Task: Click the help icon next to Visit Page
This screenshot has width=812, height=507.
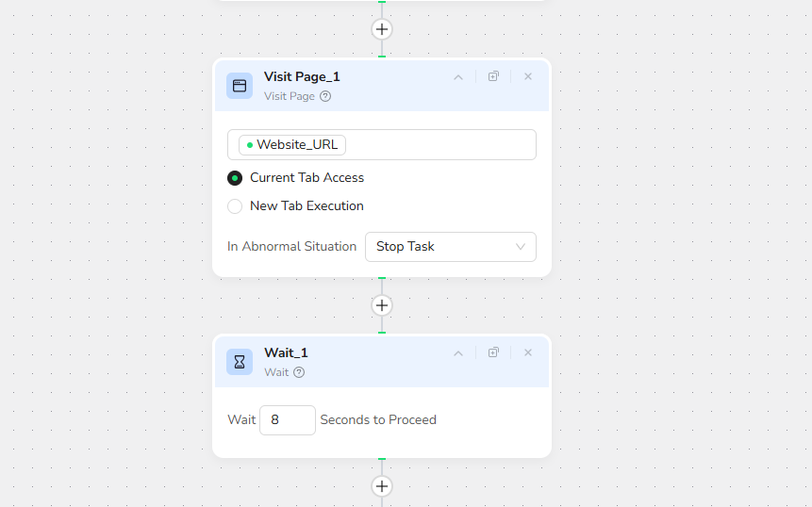Action: coord(325,96)
